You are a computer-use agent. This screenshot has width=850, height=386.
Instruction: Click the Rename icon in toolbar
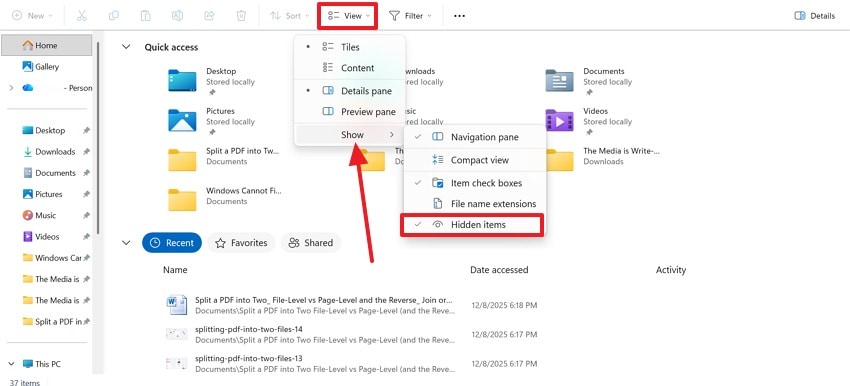click(177, 16)
